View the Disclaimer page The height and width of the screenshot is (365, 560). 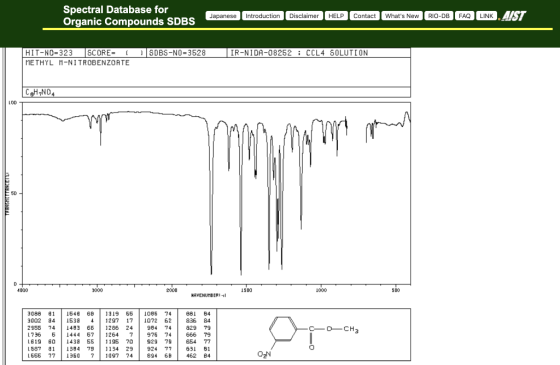pos(304,16)
